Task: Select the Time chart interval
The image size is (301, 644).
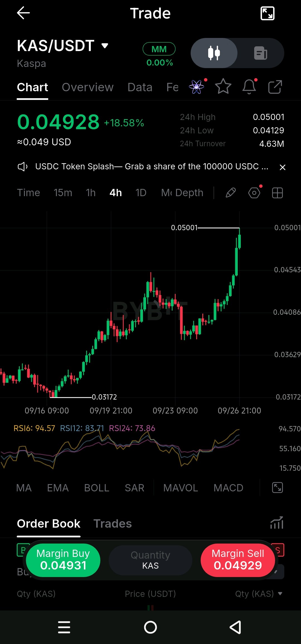Action: point(28,193)
